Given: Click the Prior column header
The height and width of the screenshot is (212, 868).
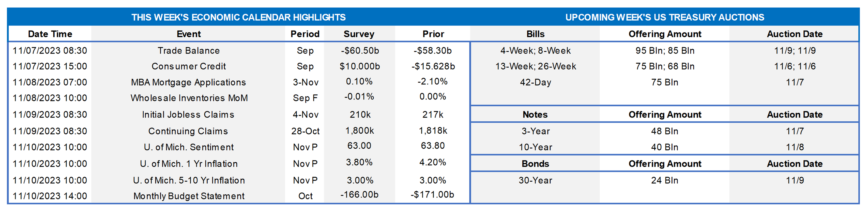Looking at the screenshot, I should 433,34.
